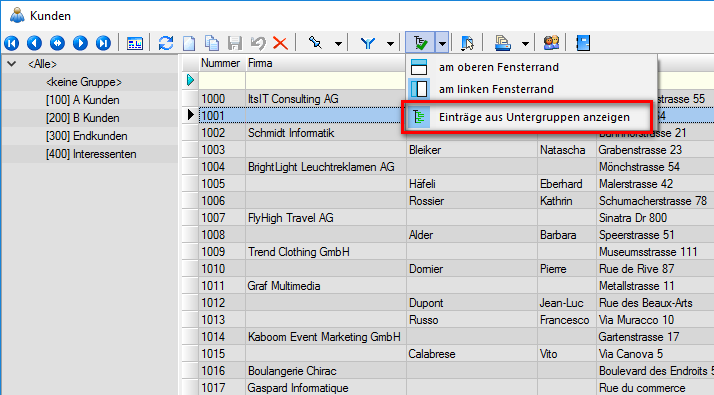
Task: Undo changes with the curved arrow
Action: click(258, 43)
